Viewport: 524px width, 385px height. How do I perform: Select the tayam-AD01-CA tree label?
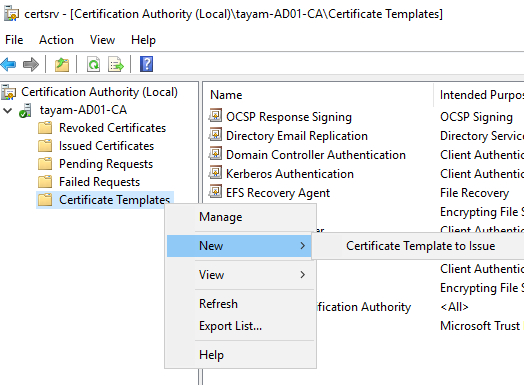point(83,110)
